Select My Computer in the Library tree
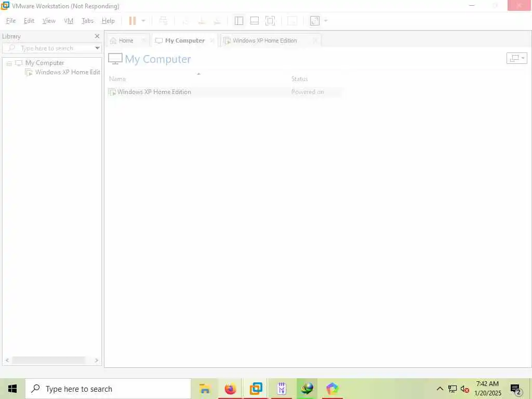 pyautogui.click(x=45, y=63)
